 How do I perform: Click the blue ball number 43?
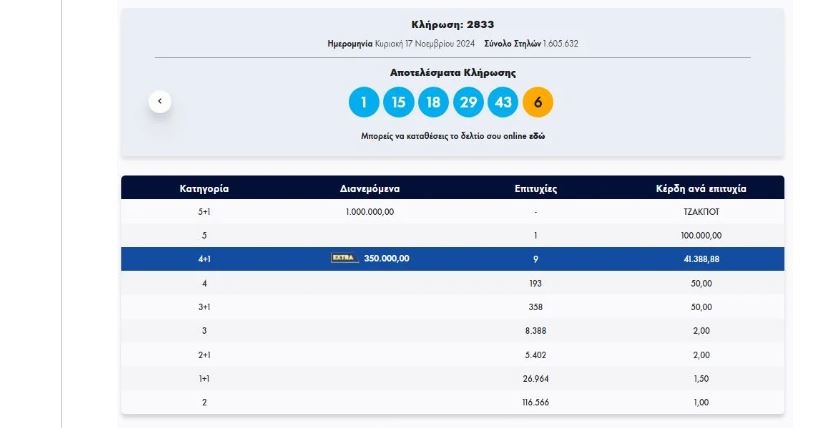click(503, 102)
